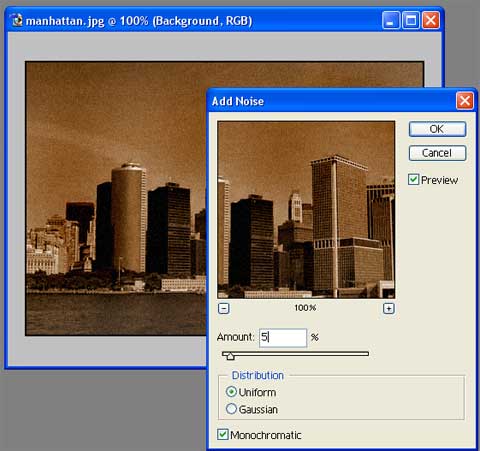Activate the manhattan.jpg window title bar

pyautogui.click(x=200, y=21)
